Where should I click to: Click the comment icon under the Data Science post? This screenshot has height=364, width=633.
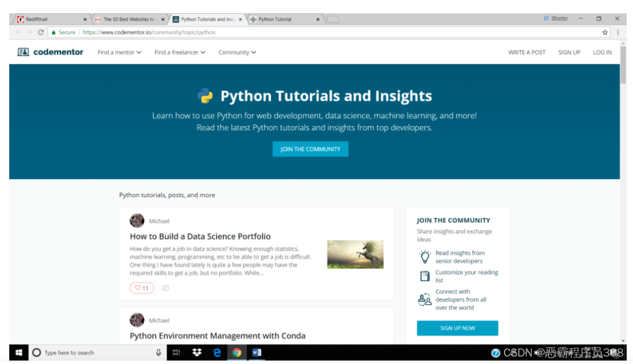165,287
